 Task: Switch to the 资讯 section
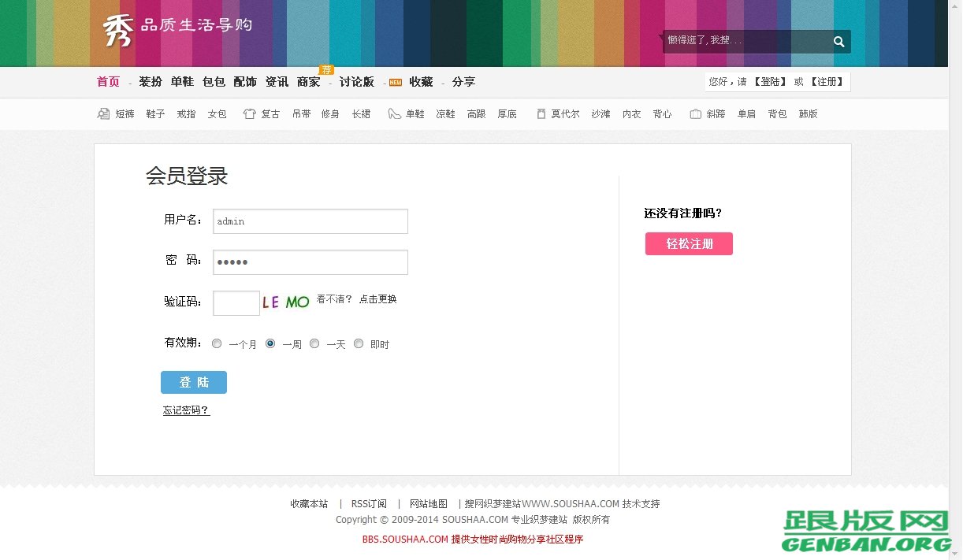coord(277,81)
